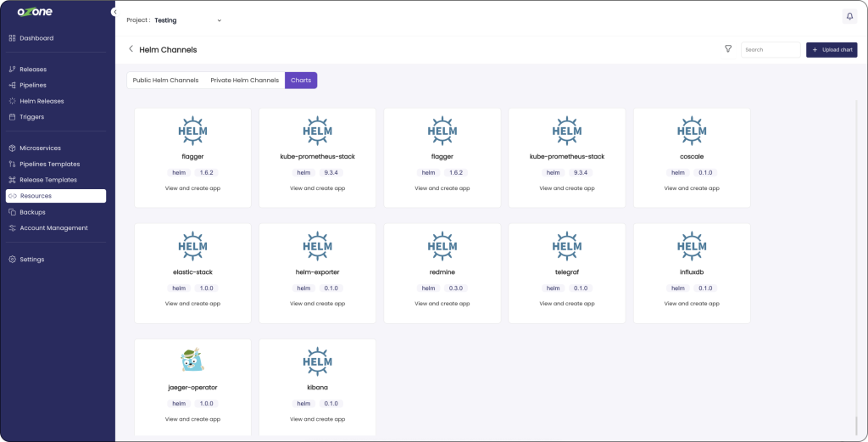
Task: Click the Helm logo on coscale card
Action: [x=692, y=130]
